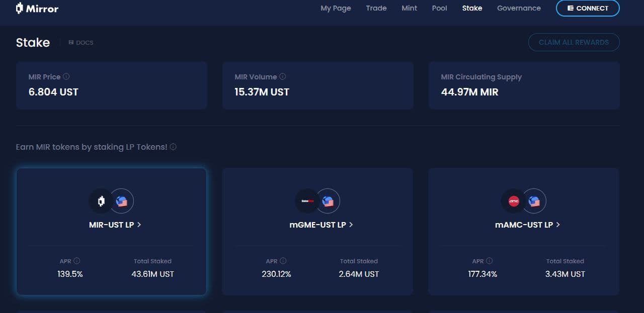
Task: Click APR info icon in mGME-UST card
Action: (283, 261)
